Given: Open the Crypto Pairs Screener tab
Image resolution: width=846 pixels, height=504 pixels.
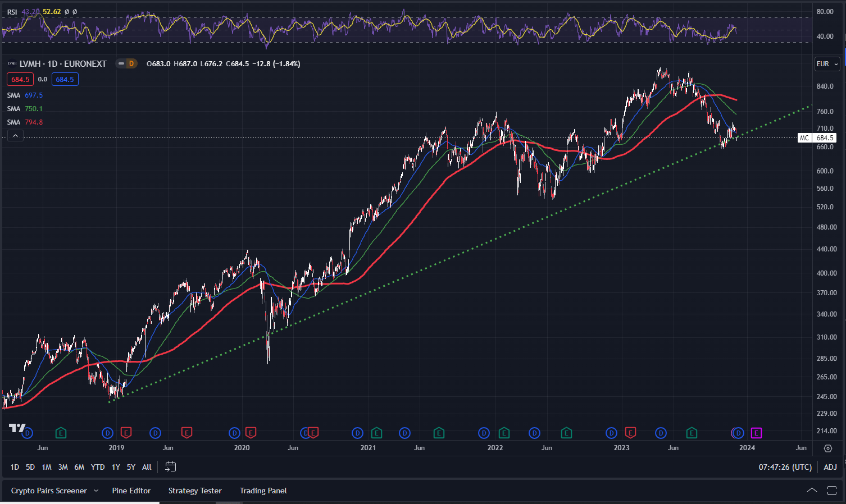Looking at the screenshot, I should click(49, 491).
